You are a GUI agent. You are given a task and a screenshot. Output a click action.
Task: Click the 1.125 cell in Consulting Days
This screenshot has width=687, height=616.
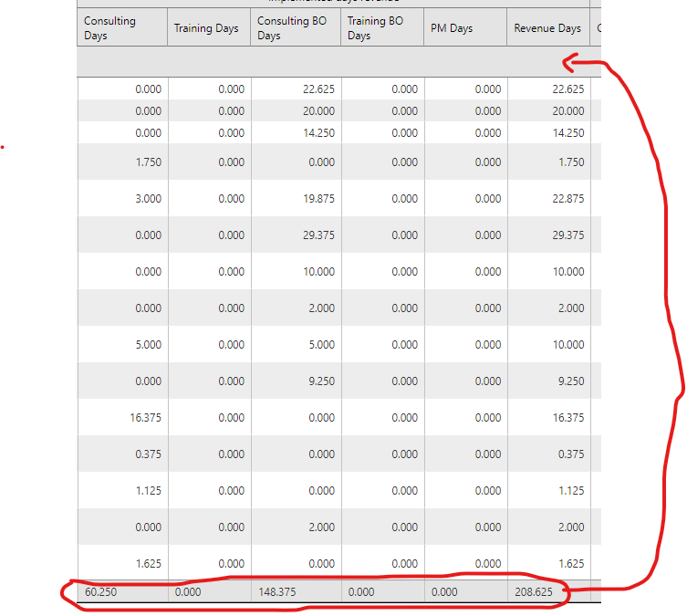click(149, 491)
